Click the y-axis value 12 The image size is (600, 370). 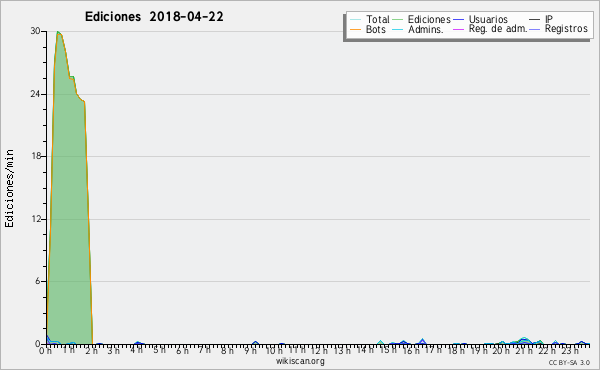36,219
